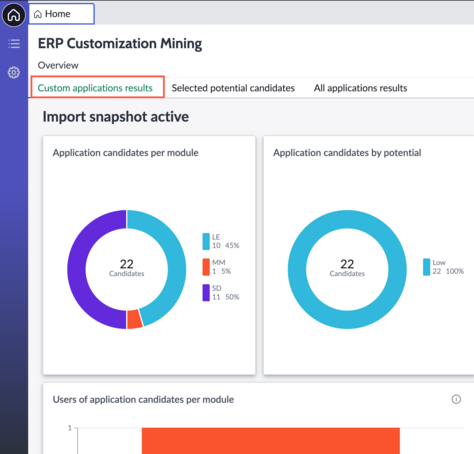Switch to All applications results tab
The width and height of the screenshot is (474, 454).
coord(360,88)
